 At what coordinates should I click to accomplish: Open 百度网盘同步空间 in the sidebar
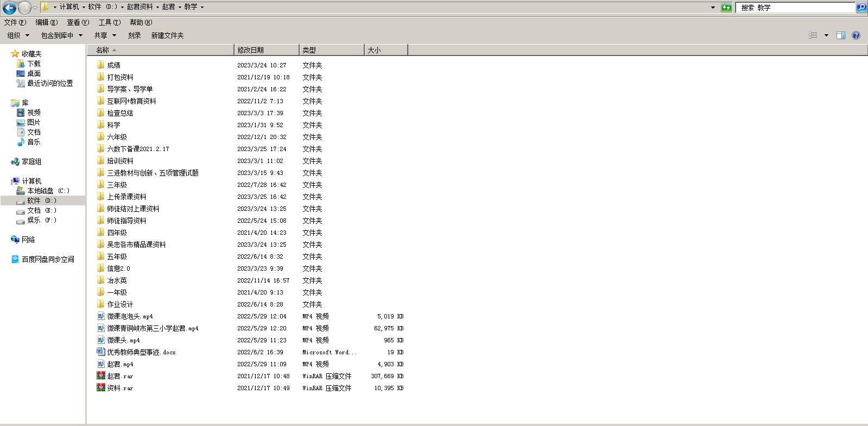[x=48, y=259]
